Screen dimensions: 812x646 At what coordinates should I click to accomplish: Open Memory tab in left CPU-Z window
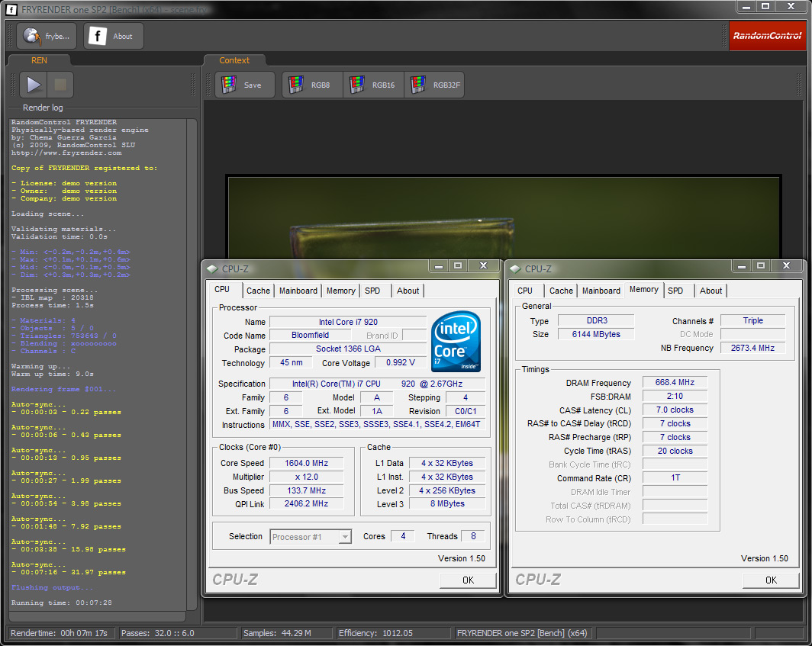click(340, 291)
